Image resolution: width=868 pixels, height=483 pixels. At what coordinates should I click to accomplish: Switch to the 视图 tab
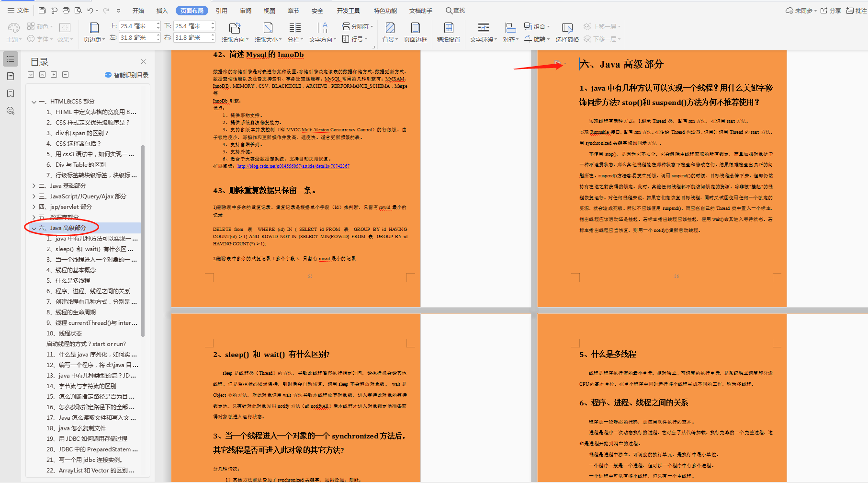[270, 11]
